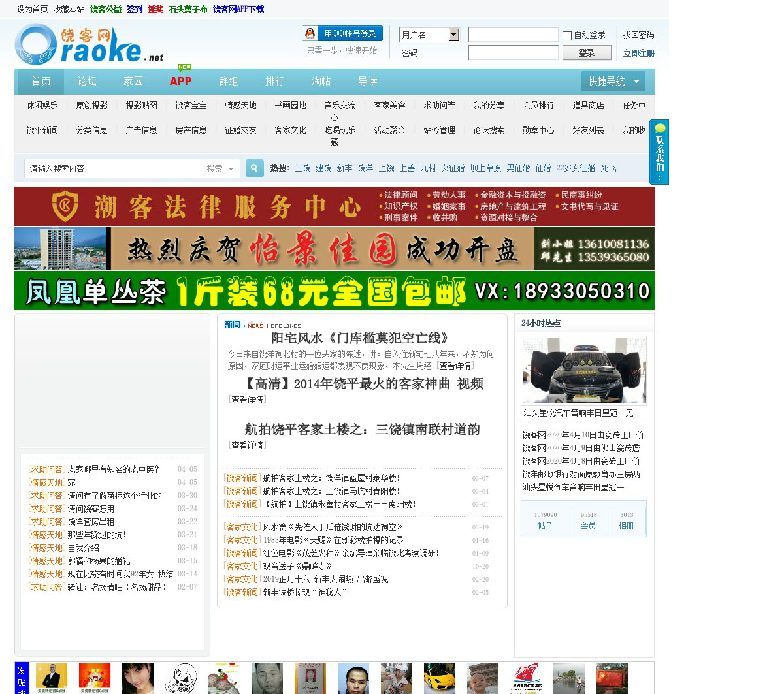The image size is (784, 694).
Task: Enable the 自动登录 checkbox
Action: pyautogui.click(x=567, y=36)
